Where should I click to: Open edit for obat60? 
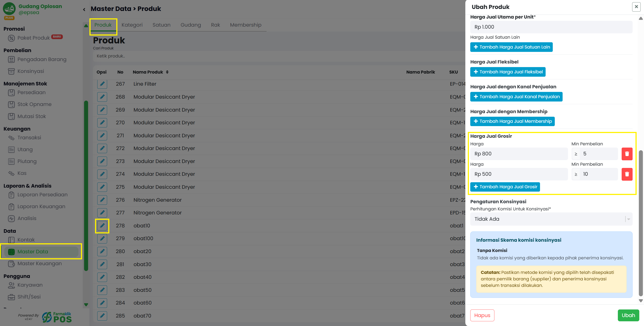[x=102, y=303]
